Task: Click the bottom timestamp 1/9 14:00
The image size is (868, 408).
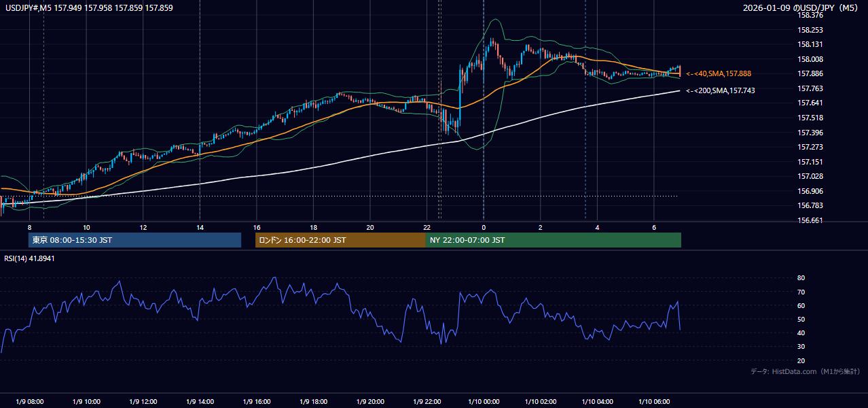Action: [200, 401]
